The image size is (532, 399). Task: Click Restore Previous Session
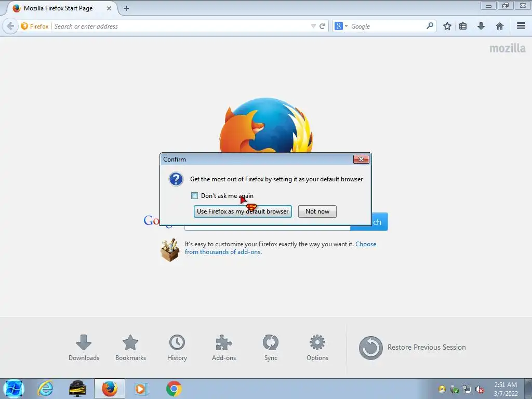tap(412, 348)
